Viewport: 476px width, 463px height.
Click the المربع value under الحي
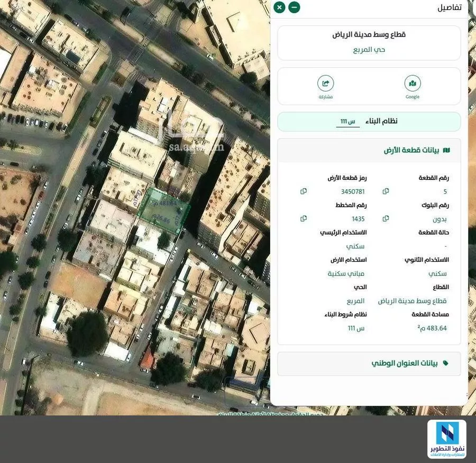[356, 301]
